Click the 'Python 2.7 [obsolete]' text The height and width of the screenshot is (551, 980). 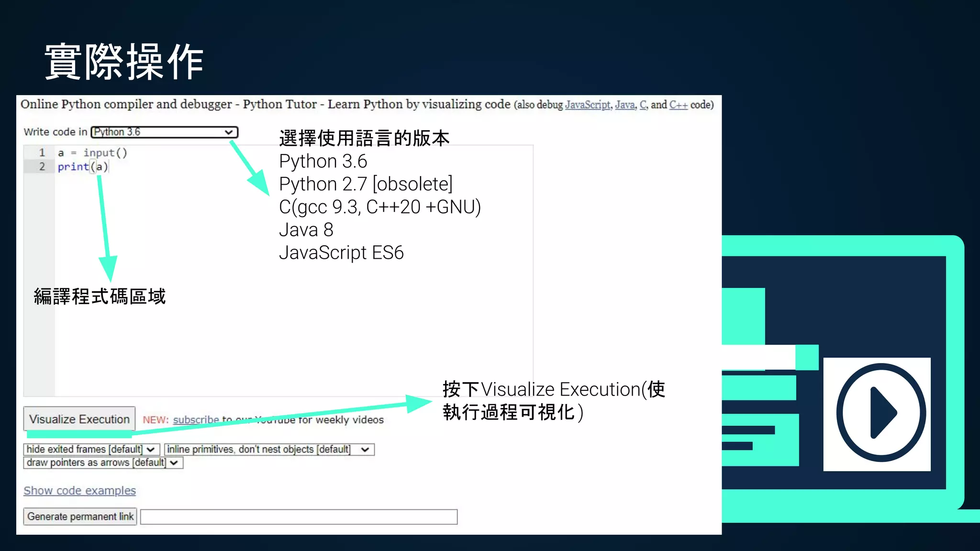[366, 184]
